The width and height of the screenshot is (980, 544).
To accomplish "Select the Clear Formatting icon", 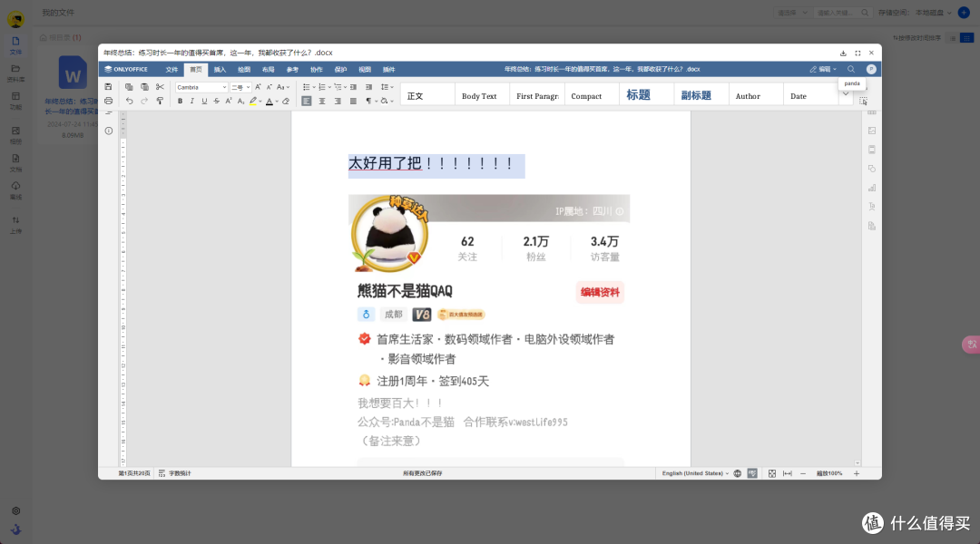I will pyautogui.click(x=286, y=101).
